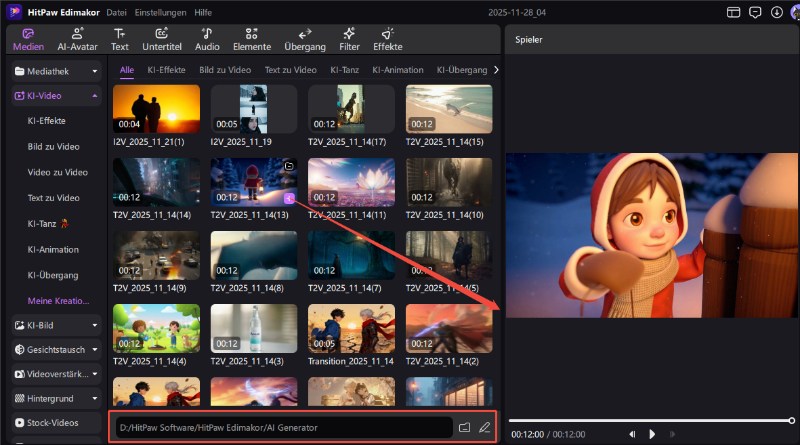This screenshot has height=445, width=800.
Task: Click the download icon in title bar
Action: click(x=777, y=12)
